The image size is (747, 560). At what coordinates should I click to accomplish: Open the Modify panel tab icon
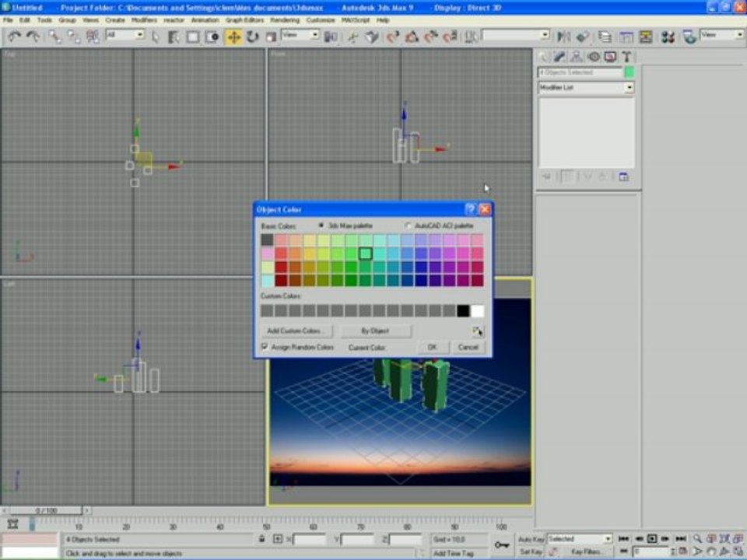559,57
